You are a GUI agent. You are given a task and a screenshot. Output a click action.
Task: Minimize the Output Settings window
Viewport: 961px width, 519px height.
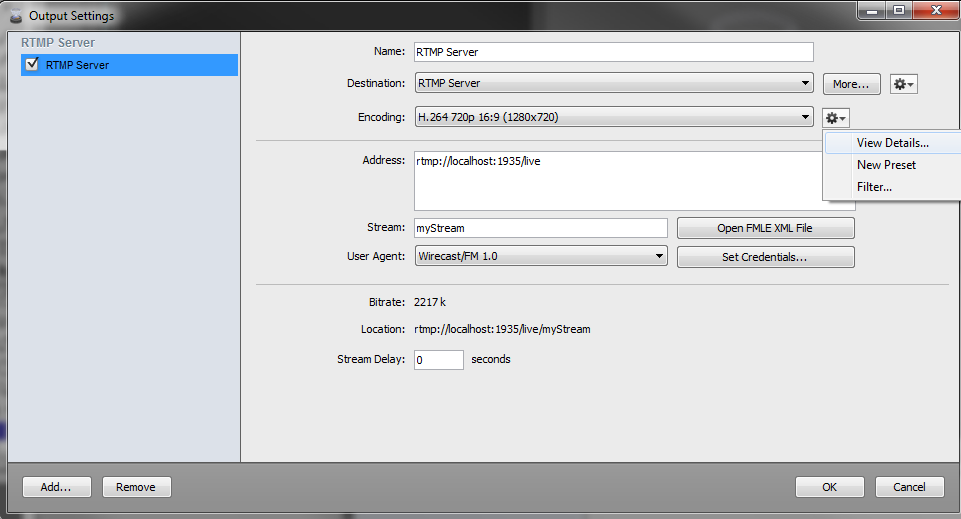pos(872,10)
